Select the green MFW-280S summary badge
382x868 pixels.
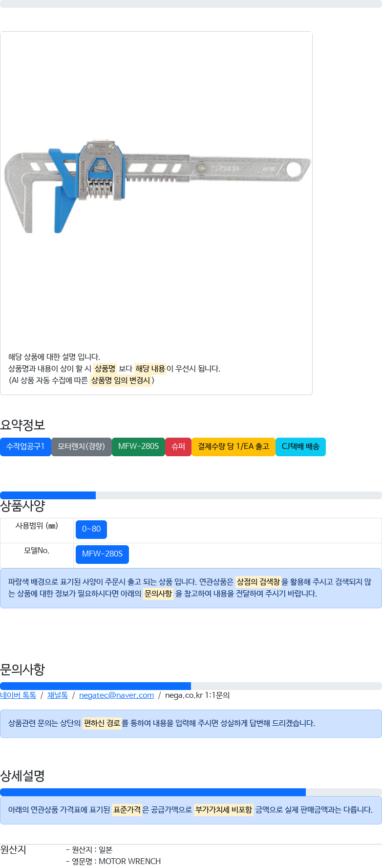click(x=138, y=446)
